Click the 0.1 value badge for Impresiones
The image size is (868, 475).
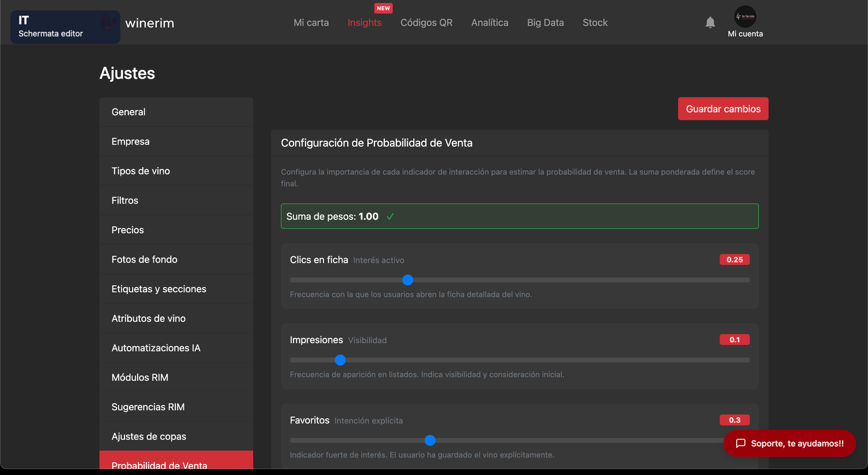[734, 340]
